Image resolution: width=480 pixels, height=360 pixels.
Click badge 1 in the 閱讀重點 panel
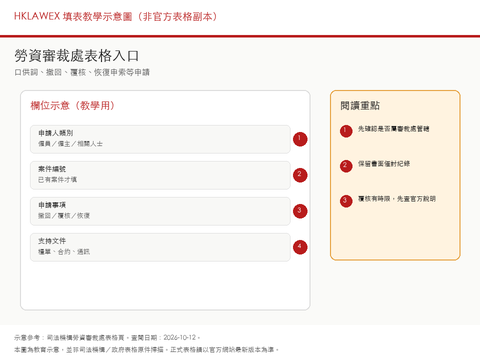tap(346, 131)
